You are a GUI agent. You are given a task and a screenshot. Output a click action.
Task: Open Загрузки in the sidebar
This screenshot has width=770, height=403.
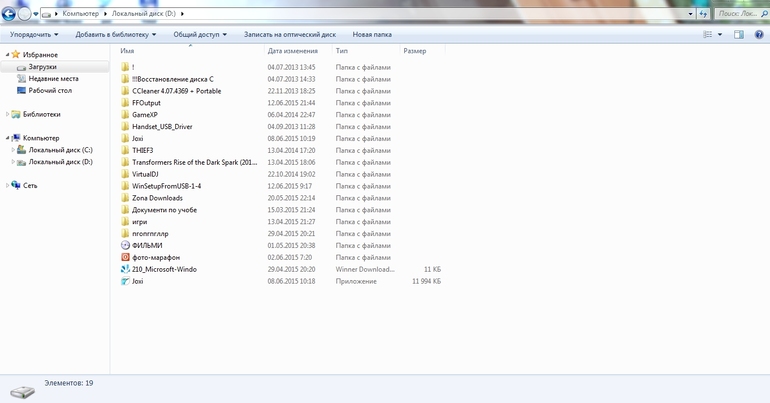42,67
